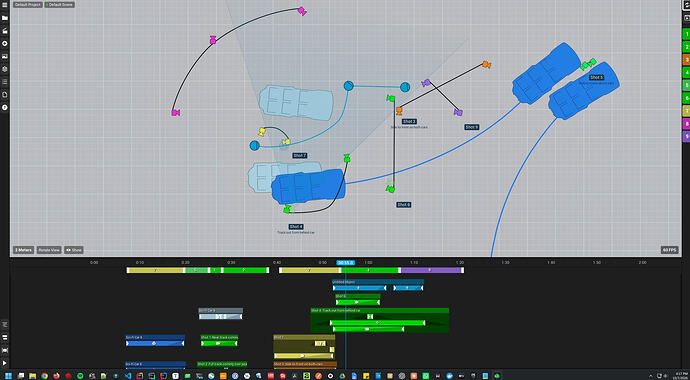The image size is (690, 380).
Task: Open the 3D objects cube icon
Action: pyautogui.click(x=5, y=69)
